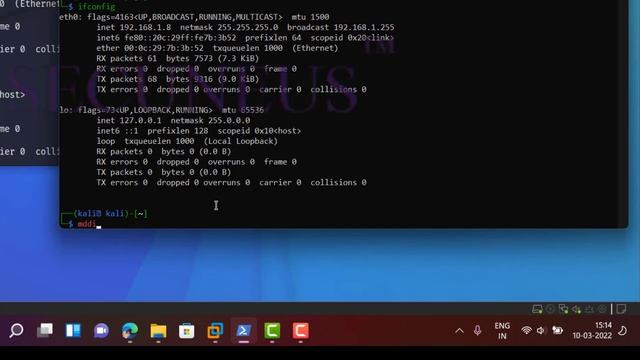Open the clock showing 15:14 10-03-2022
The image size is (640, 360).
pos(592,331)
